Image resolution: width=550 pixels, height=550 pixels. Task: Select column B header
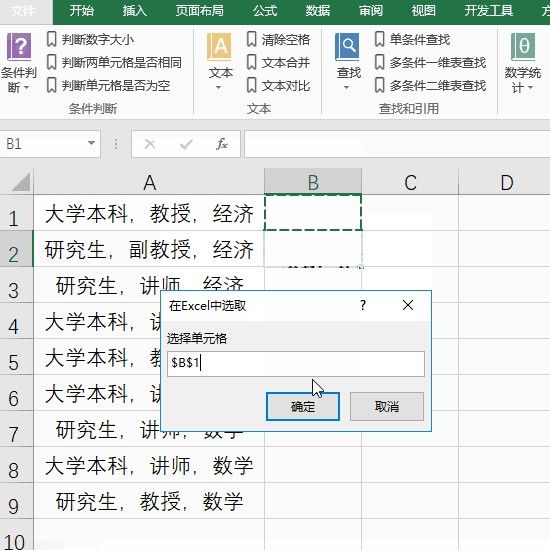(x=313, y=182)
